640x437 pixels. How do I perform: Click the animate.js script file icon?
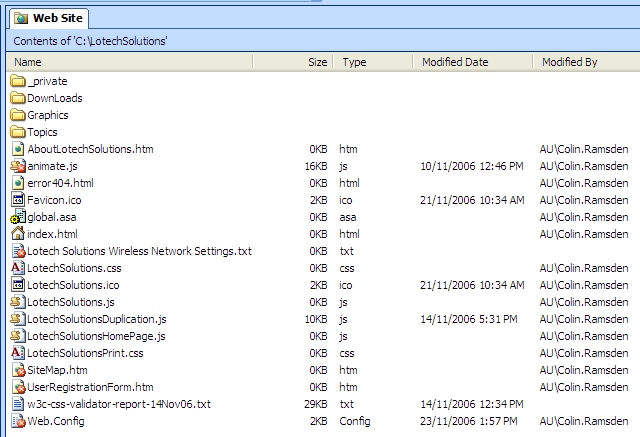click(18, 166)
